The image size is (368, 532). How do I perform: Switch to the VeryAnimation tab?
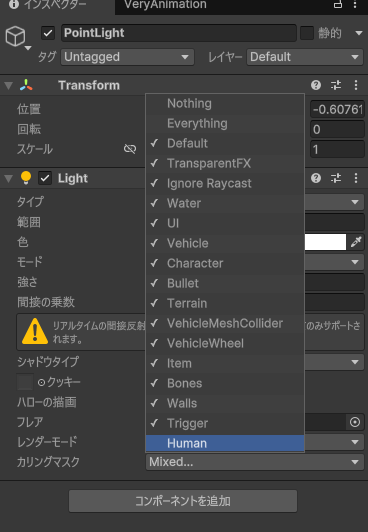tap(165, 5)
